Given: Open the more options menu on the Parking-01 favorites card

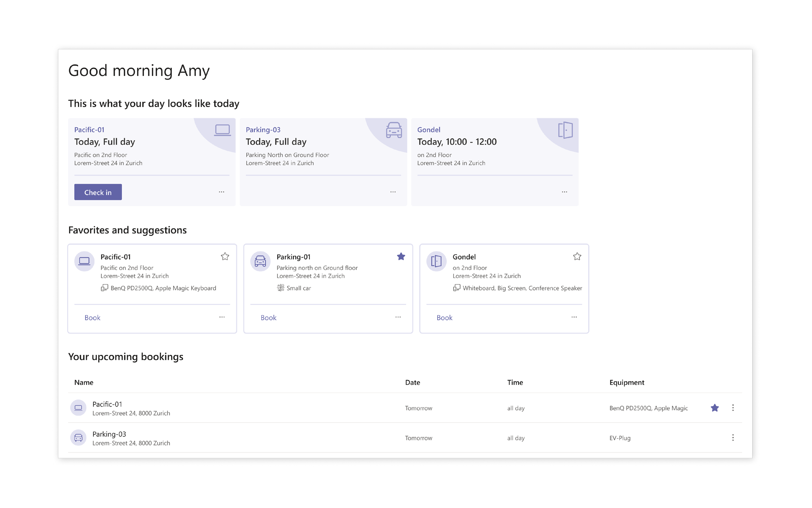Looking at the screenshot, I should point(398,317).
